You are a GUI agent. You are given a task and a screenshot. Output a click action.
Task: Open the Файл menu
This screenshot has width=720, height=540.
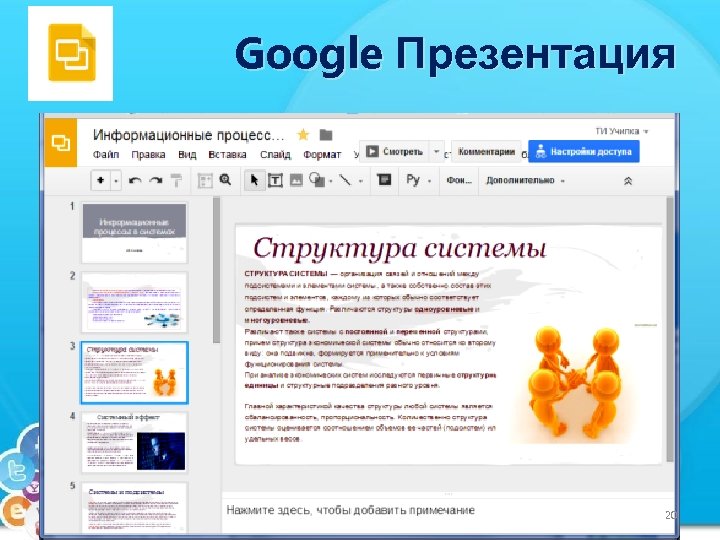click(x=106, y=155)
